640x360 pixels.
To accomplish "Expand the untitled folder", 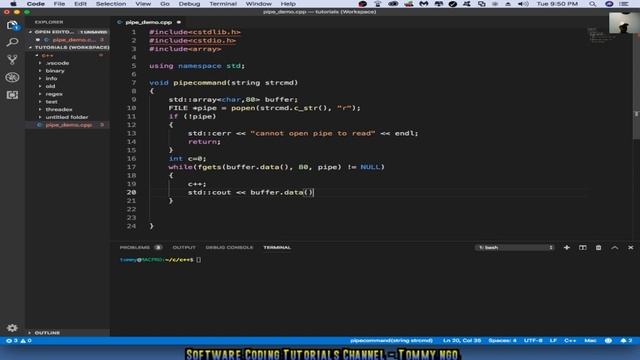I will [67, 117].
